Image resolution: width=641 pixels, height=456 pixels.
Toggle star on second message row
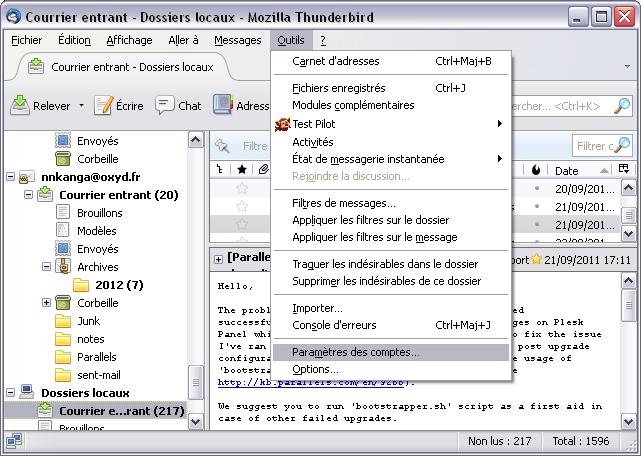point(242,206)
